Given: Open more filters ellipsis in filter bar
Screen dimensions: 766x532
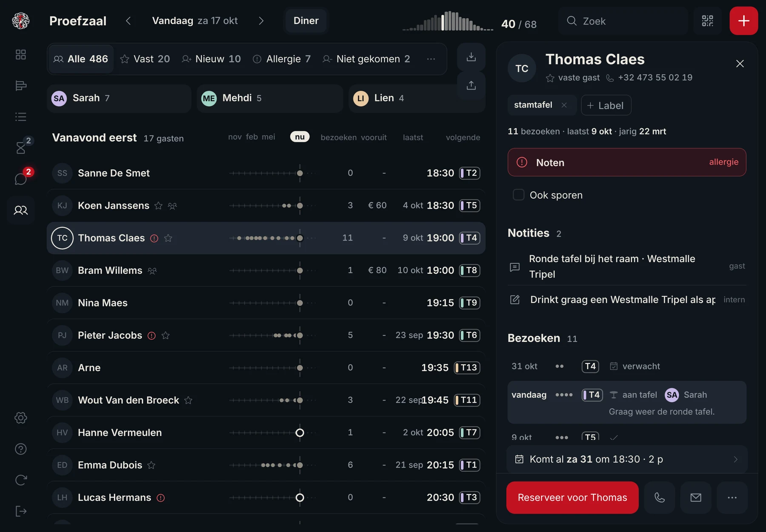Looking at the screenshot, I should point(431,59).
